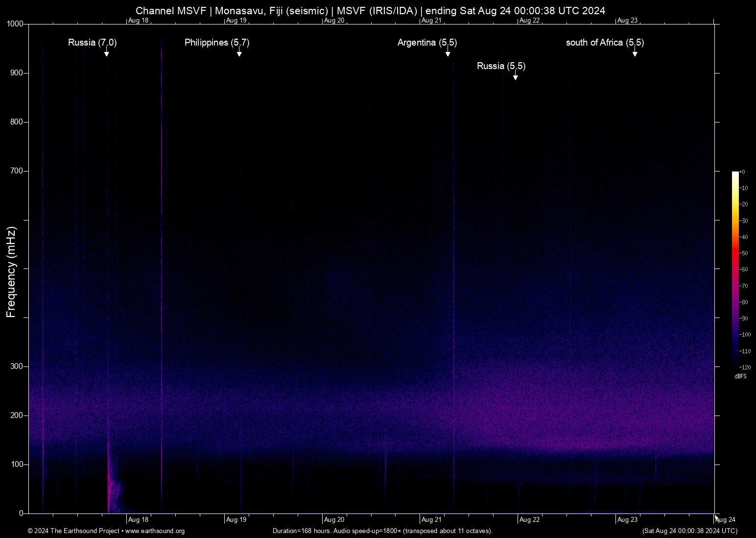Click the 100 mHz frequency axis tick label
Image resolution: width=756 pixels, height=538 pixels.
pyautogui.click(x=17, y=465)
